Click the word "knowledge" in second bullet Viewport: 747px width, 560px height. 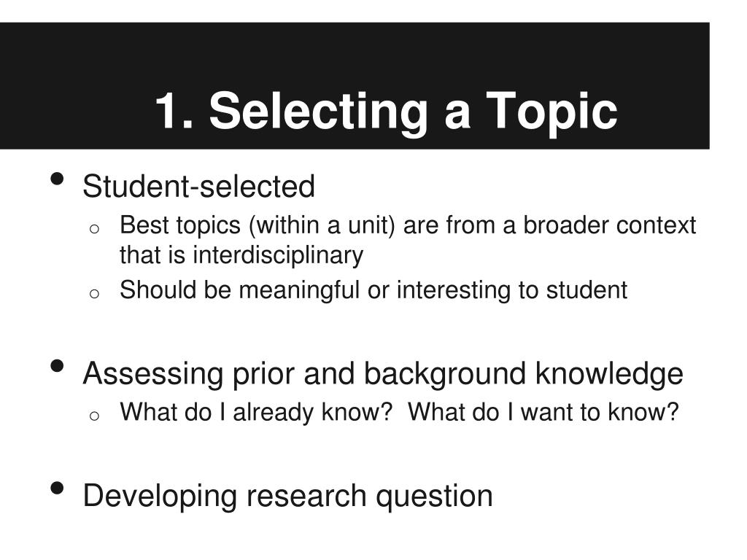[609, 373]
